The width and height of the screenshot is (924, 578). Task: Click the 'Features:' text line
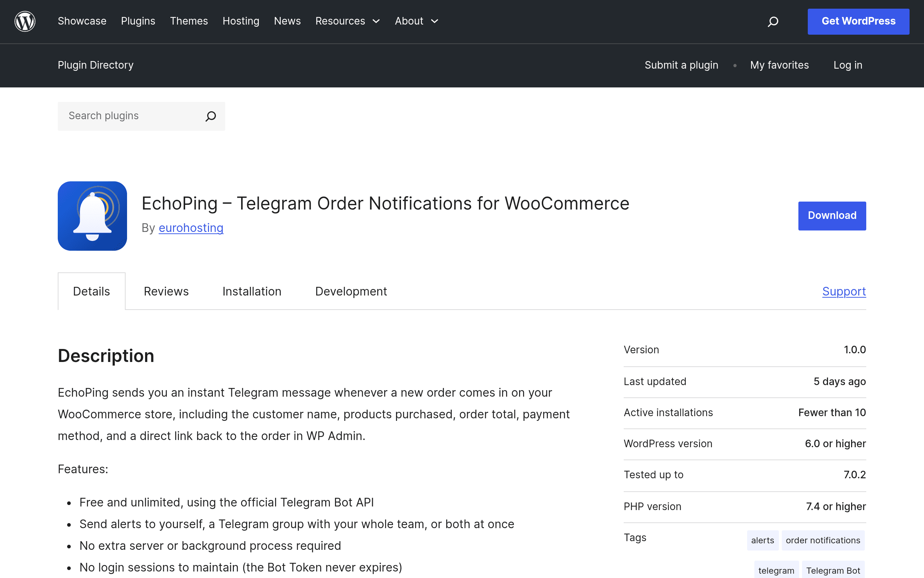pos(83,469)
